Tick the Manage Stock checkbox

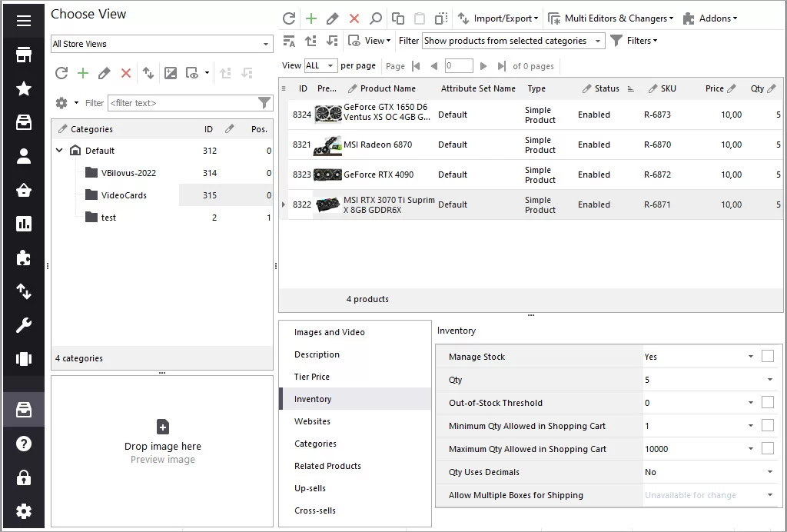click(768, 357)
